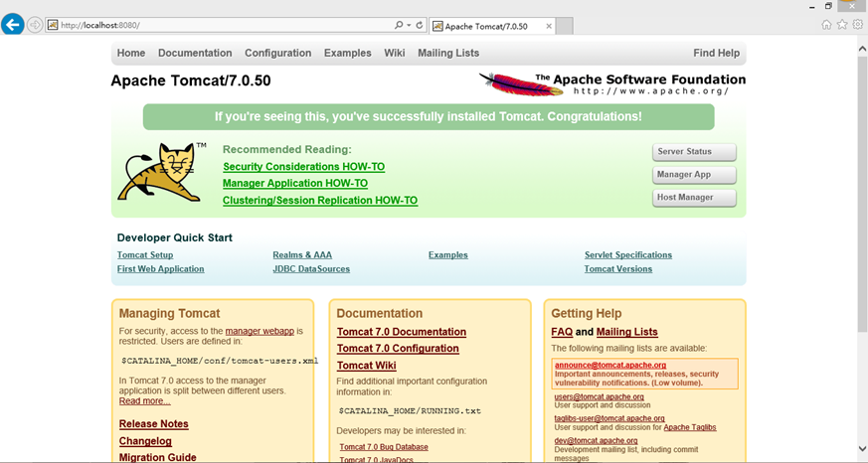Click the Tomcat cat mascot logo
The width and height of the screenshot is (868, 463).
[160, 172]
